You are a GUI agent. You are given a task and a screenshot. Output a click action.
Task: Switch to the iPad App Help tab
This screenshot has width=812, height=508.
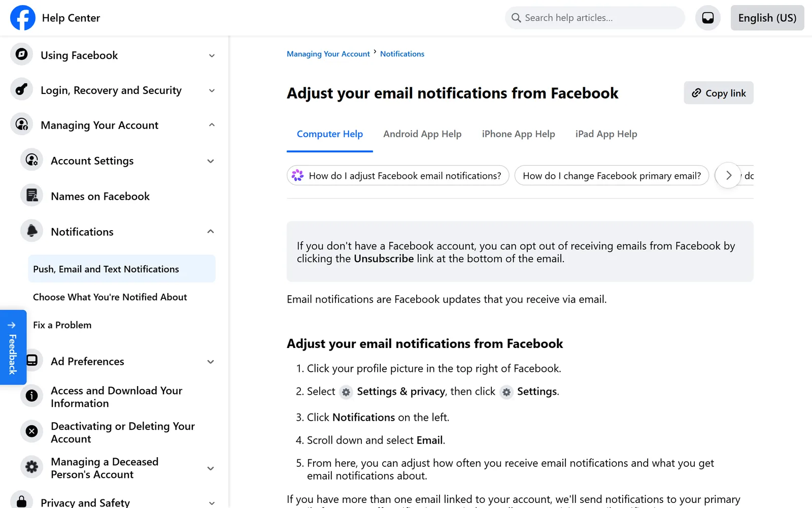click(x=606, y=134)
